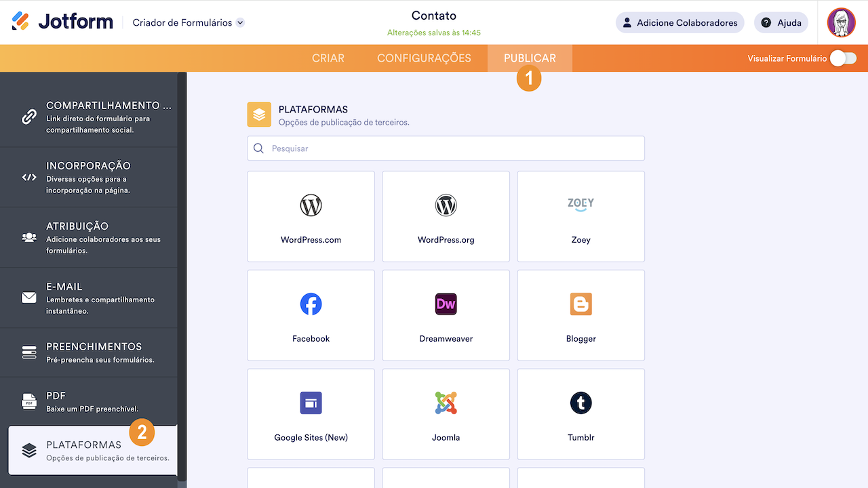
Task: Select the Dreamweaver platform logo
Action: tap(446, 304)
